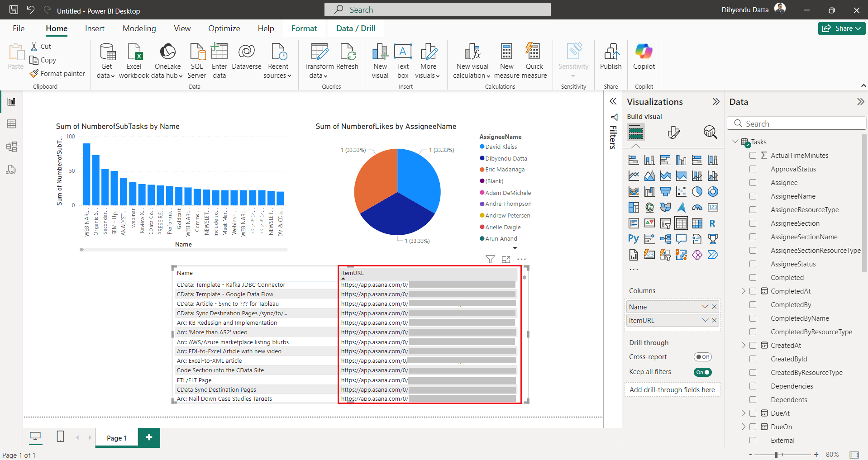This screenshot has width=868, height=460.
Task: Open the Modeling ribbon tab
Action: tap(139, 28)
